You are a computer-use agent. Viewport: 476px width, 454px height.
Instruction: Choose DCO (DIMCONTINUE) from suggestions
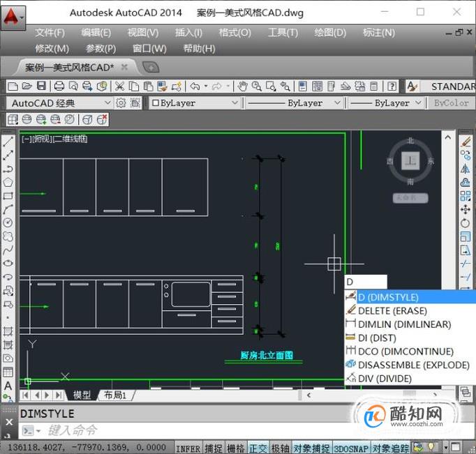click(410, 351)
